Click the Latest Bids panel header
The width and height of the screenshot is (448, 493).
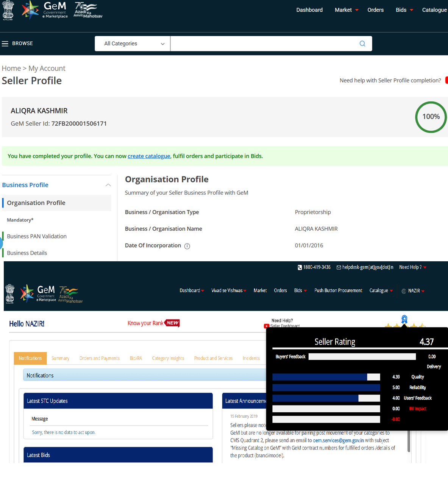[x=118, y=455]
